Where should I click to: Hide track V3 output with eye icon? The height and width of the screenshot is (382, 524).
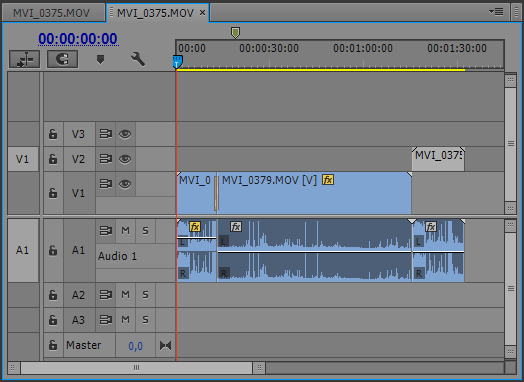[125, 134]
